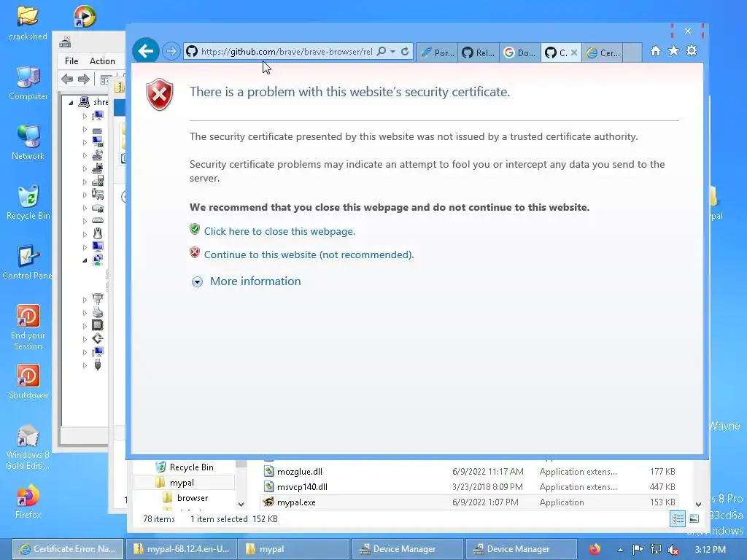The width and height of the screenshot is (747, 560).
Task: Click the search magnifier in the address bar
Action: coord(381,52)
